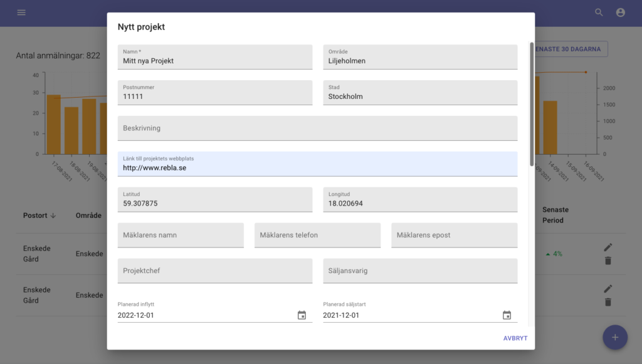
Task: Click the Mäklarens epost field
Action: pos(455,235)
